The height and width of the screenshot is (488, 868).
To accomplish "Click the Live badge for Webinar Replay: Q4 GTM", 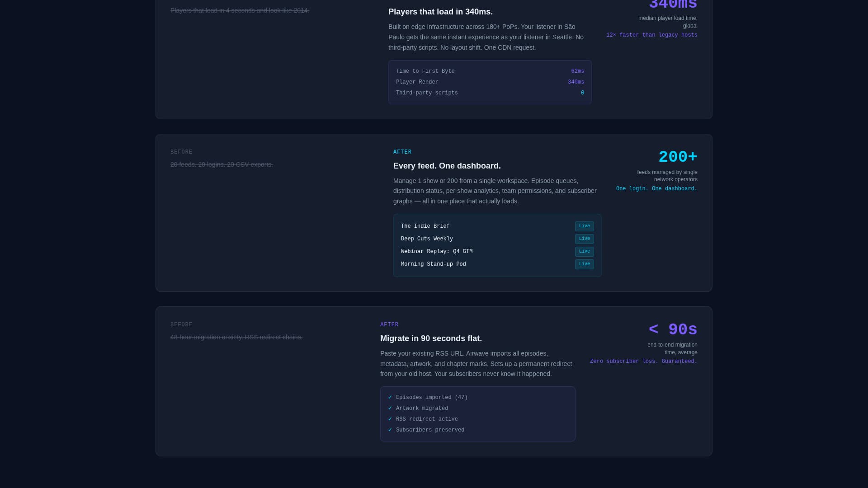I will point(584,252).
